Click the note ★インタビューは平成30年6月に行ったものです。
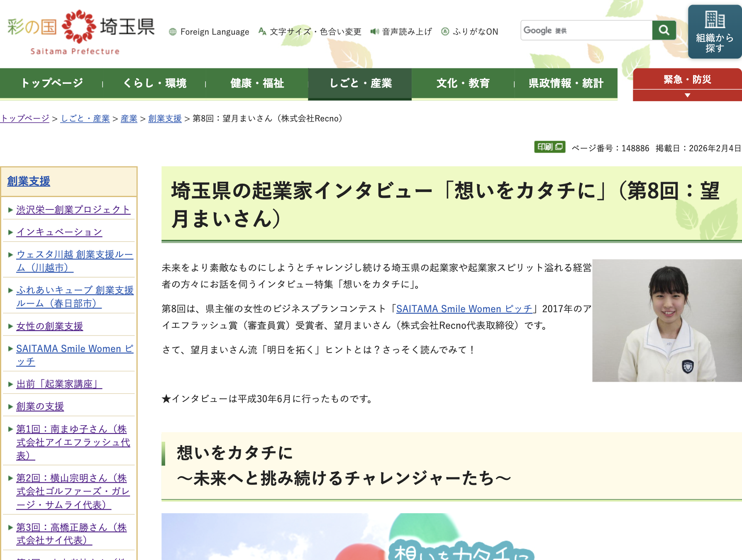Viewport: 742px width, 560px height. pos(268,399)
